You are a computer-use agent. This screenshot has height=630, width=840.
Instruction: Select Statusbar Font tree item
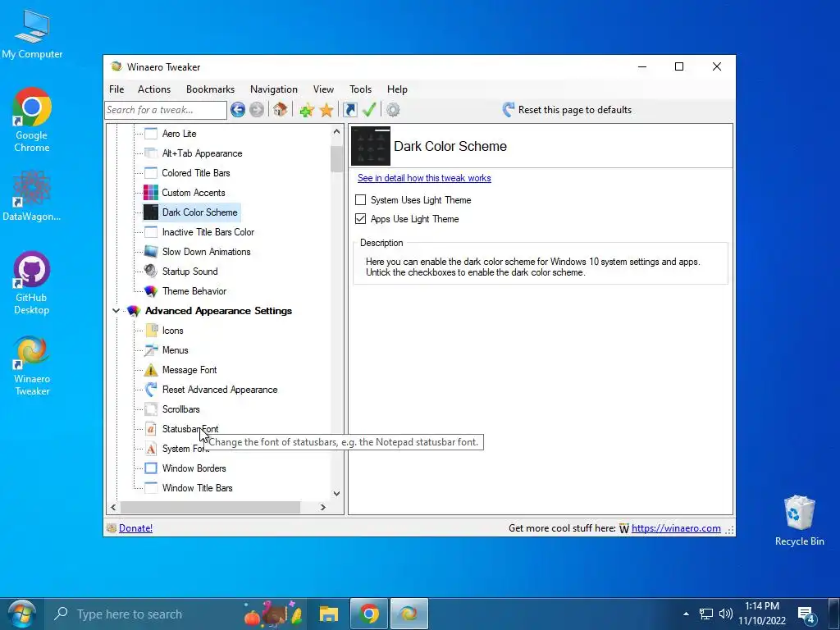click(190, 429)
